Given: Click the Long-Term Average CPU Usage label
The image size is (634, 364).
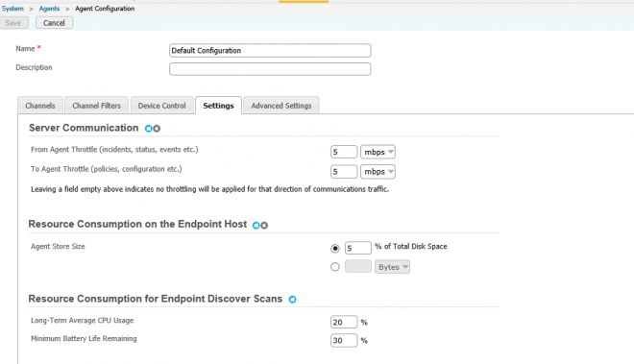Looking at the screenshot, I should (82, 321).
